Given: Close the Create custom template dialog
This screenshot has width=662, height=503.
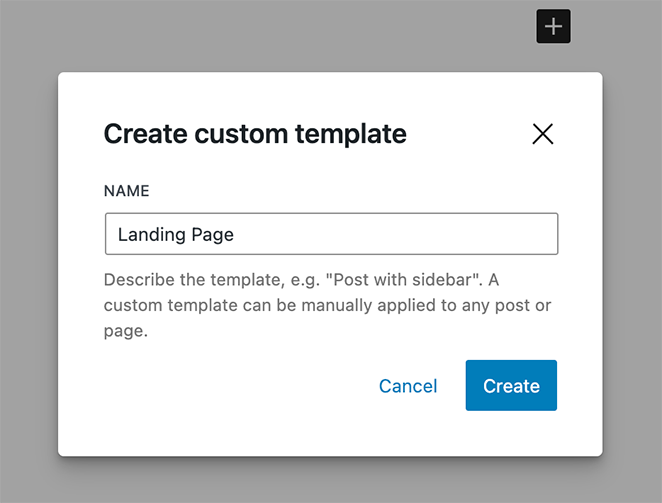Looking at the screenshot, I should [542, 134].
